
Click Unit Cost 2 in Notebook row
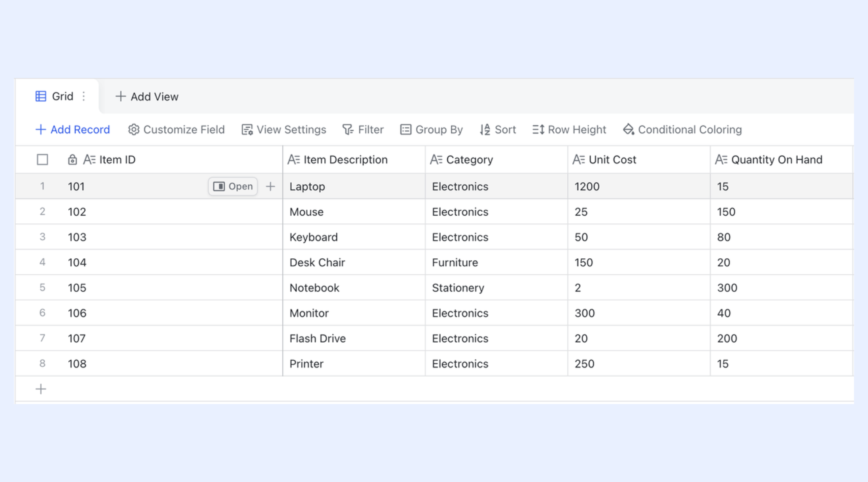(639, 288)
